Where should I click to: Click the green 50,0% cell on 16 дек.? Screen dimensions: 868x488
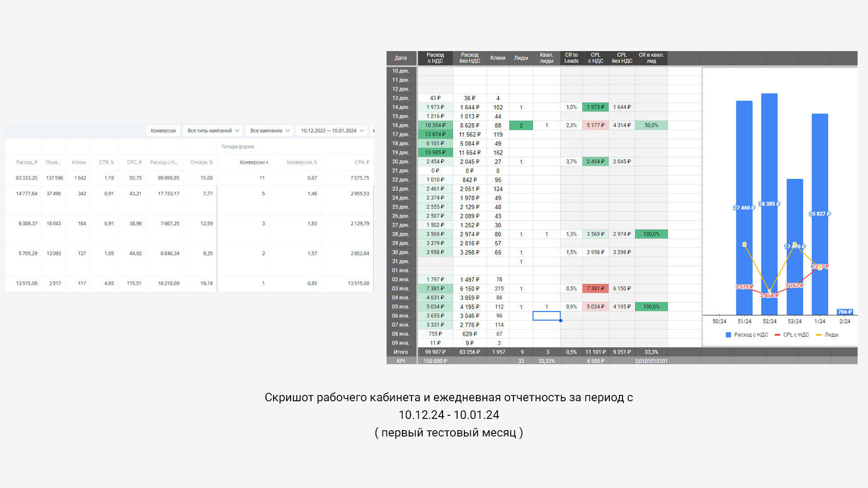pyautogui.click(x=651, y=126)
